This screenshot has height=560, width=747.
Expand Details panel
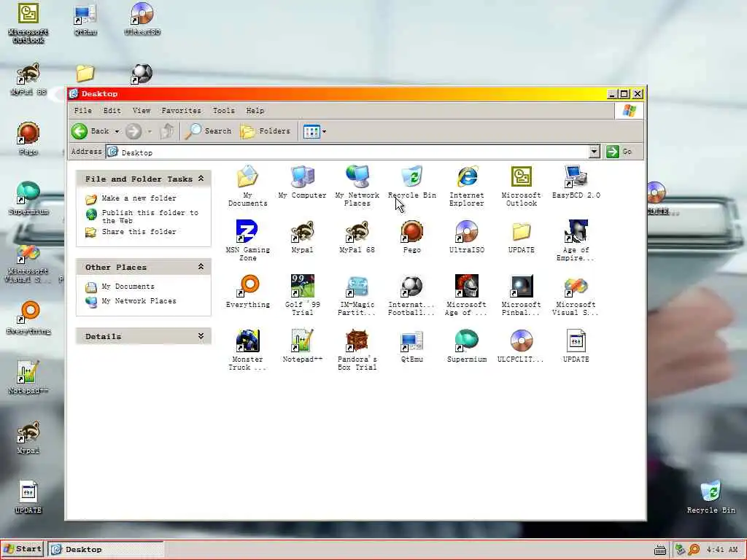click(x=201, y=336)
